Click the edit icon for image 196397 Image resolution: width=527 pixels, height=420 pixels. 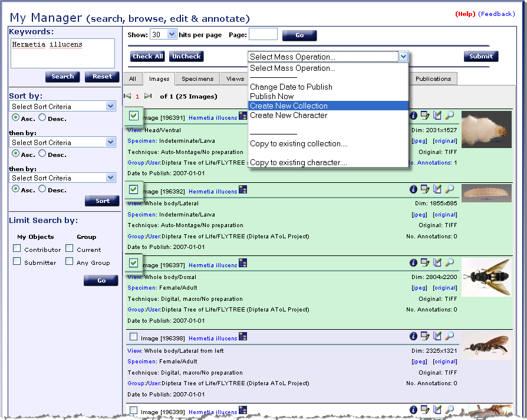(425, 263)
